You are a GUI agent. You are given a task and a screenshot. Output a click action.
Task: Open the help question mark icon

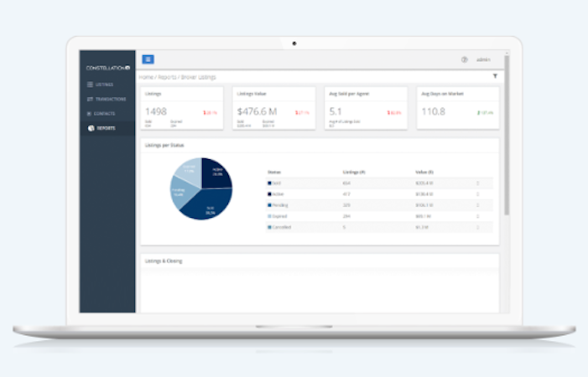(464, 59)
